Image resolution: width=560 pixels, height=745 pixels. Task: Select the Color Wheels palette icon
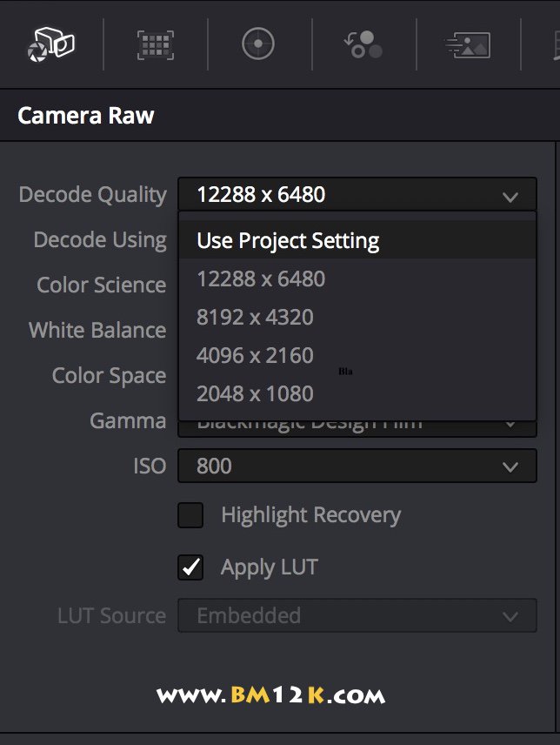[258, 44]
